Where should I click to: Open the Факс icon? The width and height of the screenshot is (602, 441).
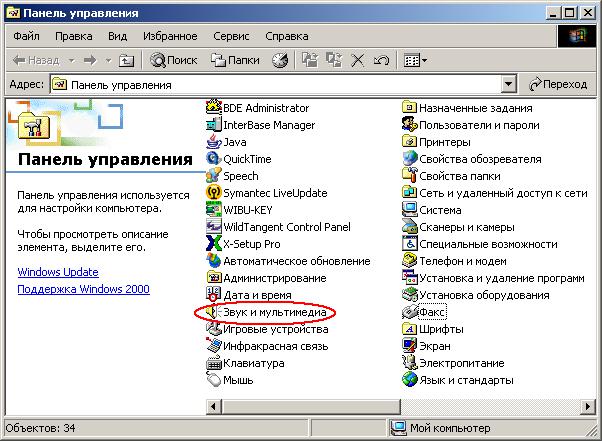pyautogui.click(x=410, y=312)
